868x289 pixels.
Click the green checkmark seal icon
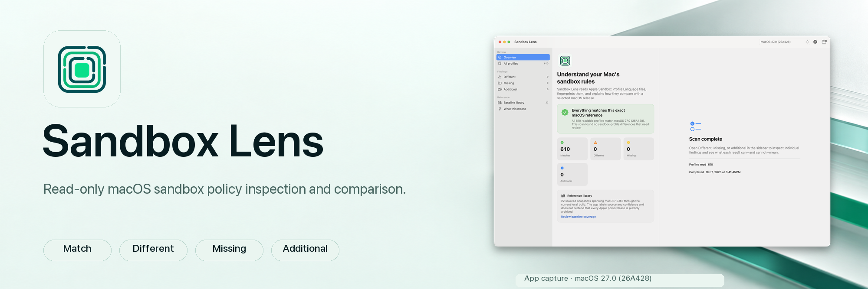[565, 112]
